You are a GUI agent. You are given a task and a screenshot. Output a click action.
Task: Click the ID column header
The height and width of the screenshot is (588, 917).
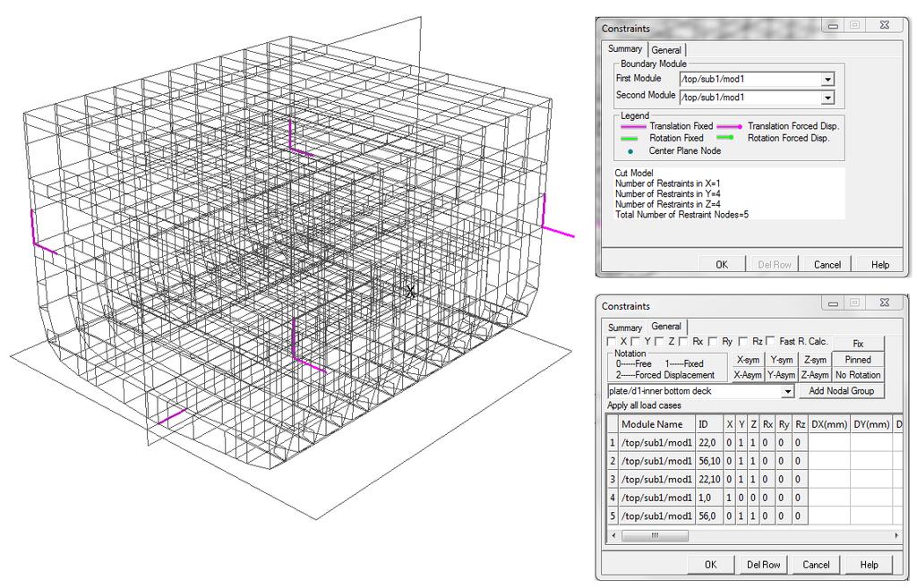(x=709, y=424)
